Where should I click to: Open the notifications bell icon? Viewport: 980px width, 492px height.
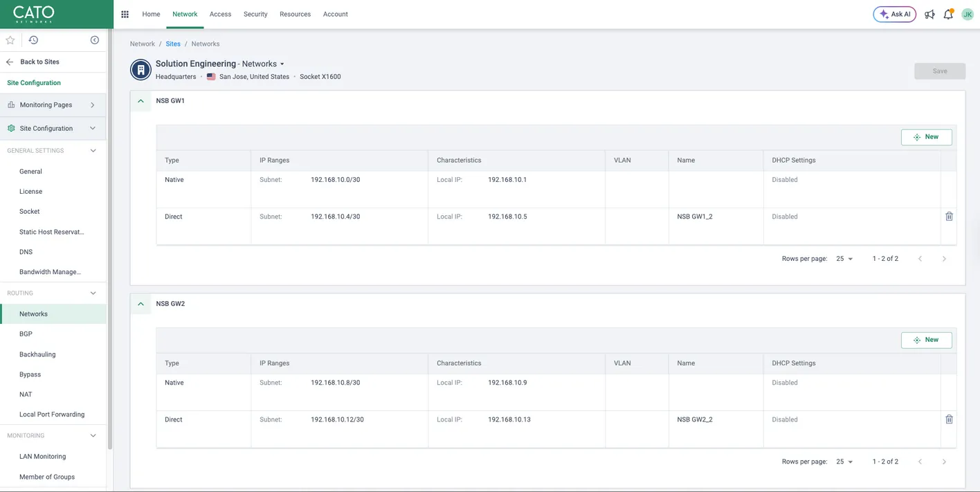point(948,14)
